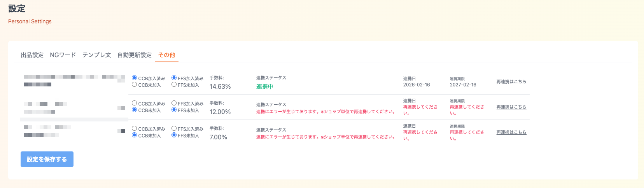Click the 2027-02-16 expiry date
This screenshot has width=644, height=188.
click(463, 85)
